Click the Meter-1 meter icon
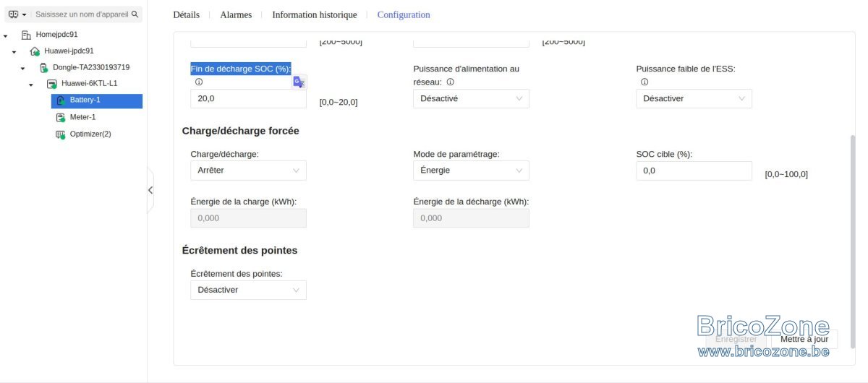This screenshot has width=868, height=383. [x=61, y=117]
